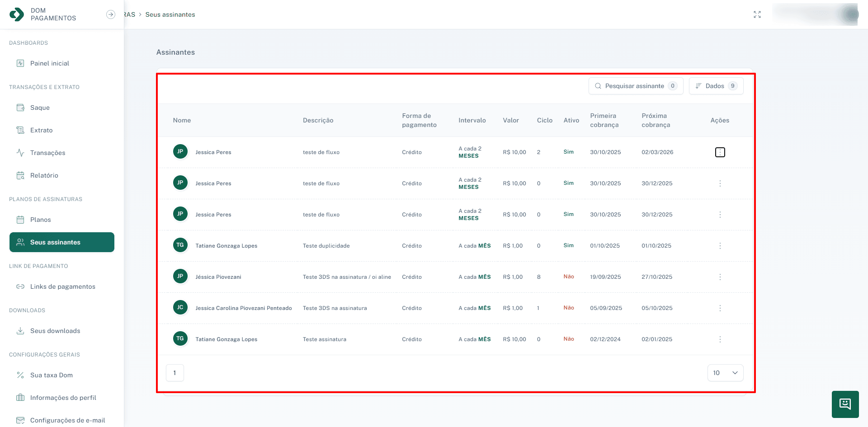Open actions menu for first Jessica Peres row

(720, 152)
